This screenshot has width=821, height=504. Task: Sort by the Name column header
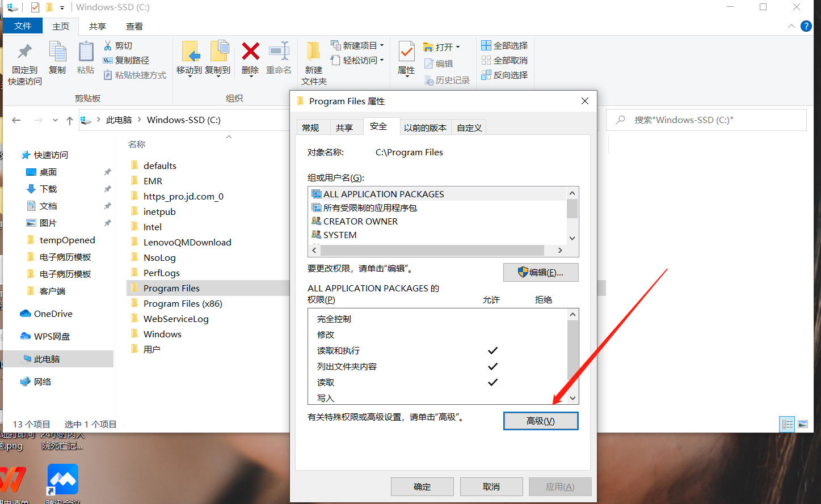click(x=137, y=144)
